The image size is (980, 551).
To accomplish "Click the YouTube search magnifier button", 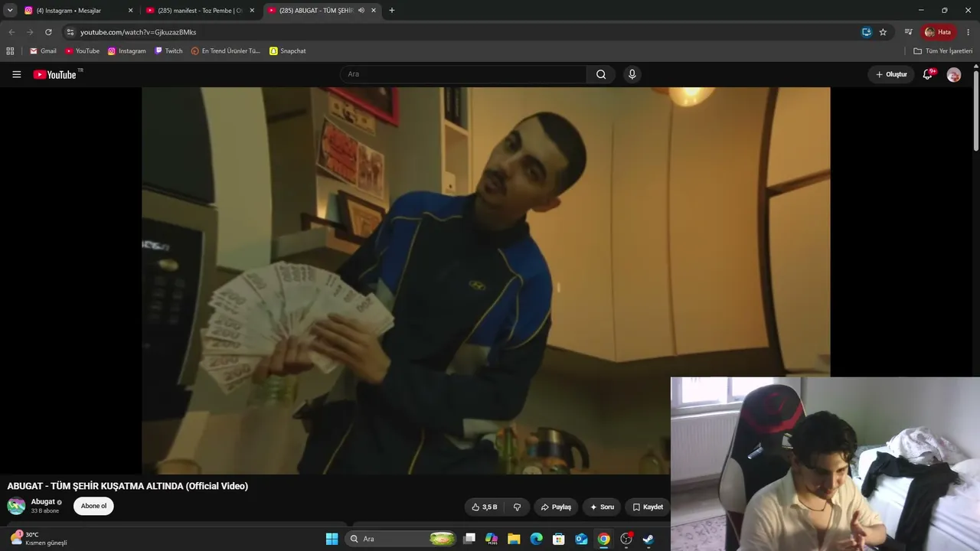I will [x=601, y=74].
